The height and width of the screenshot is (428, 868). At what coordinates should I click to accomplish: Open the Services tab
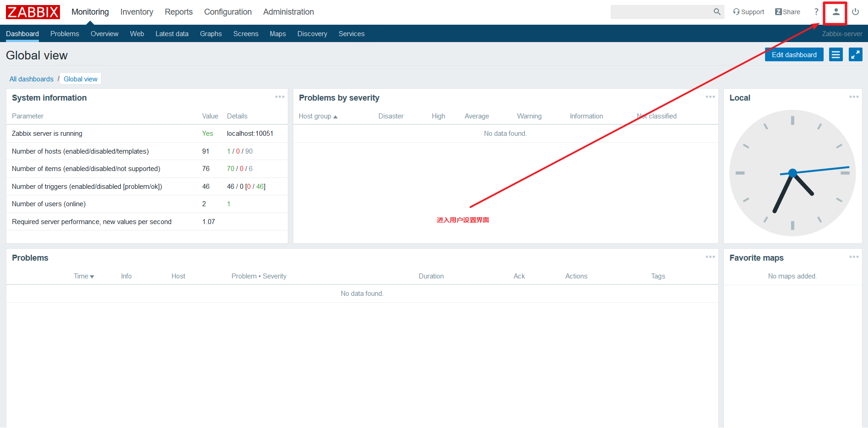click(351, 34)
